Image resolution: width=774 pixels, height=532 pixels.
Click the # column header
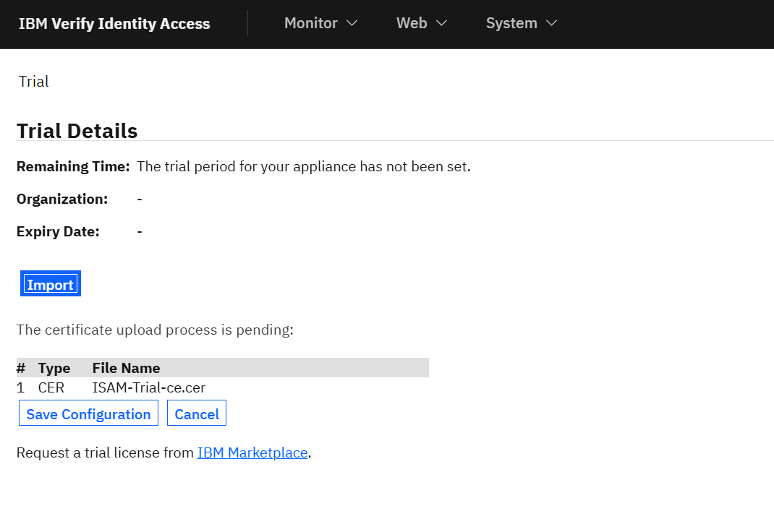click(21, 369)
